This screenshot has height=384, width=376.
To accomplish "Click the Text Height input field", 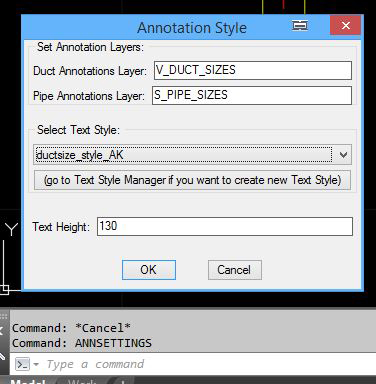I will (x=225, y=226).
